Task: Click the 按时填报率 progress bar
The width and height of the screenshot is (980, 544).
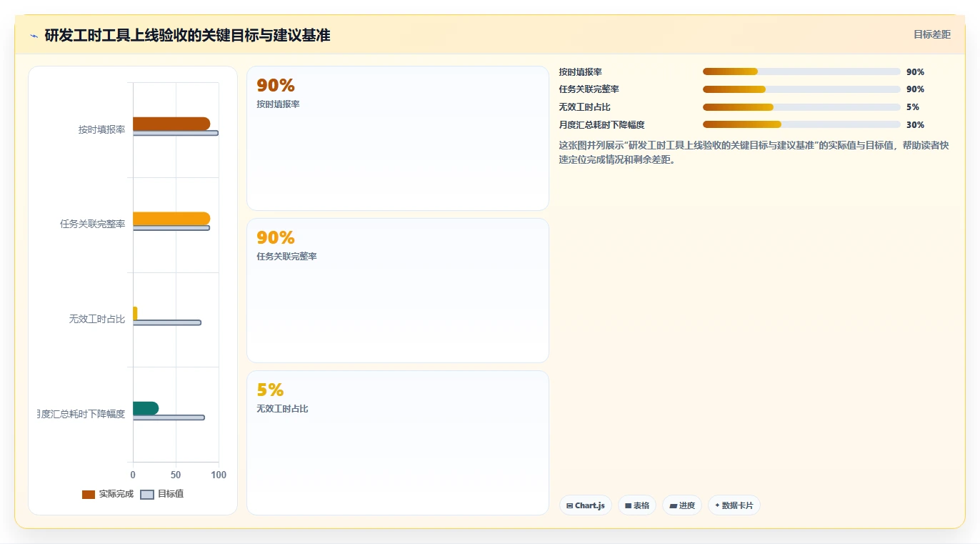Action: 801,71
